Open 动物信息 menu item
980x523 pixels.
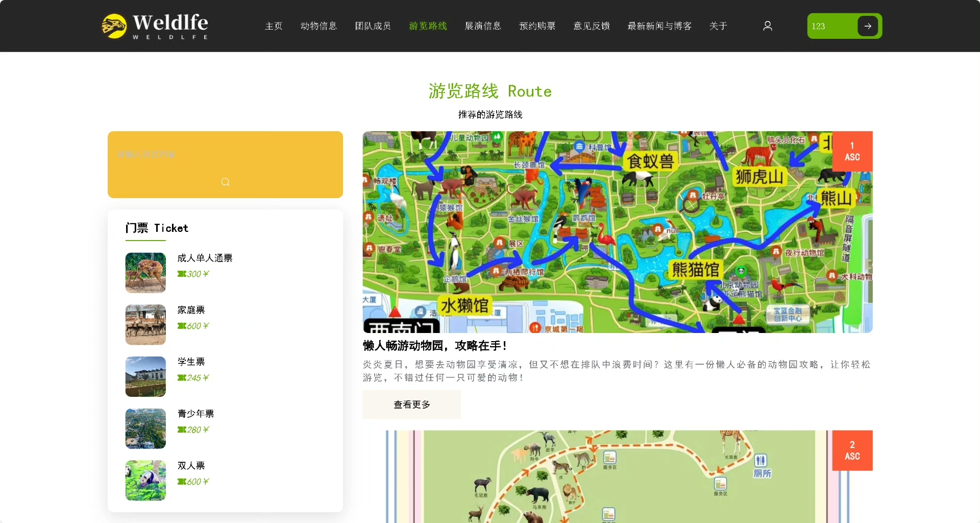pos(318,26)
